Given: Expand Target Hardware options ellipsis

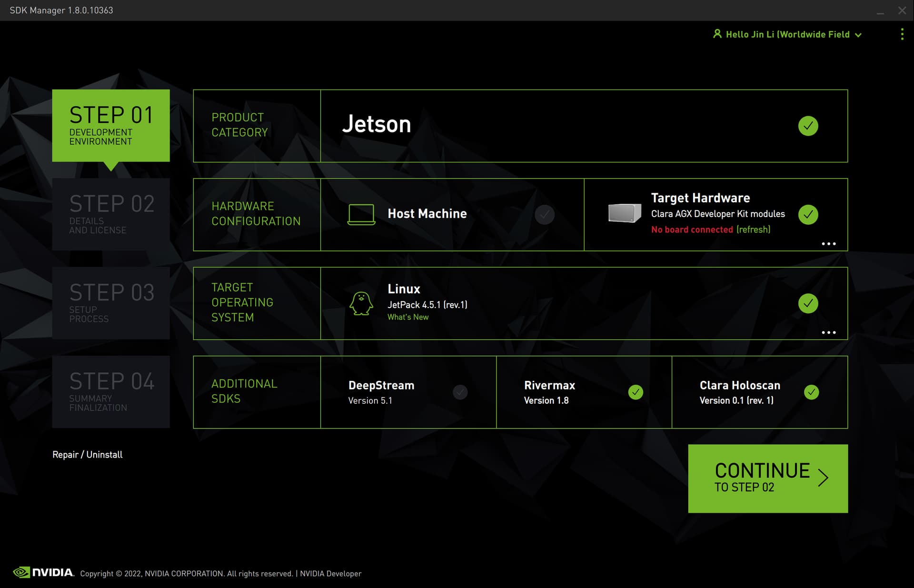Looking at the screenshot, I should (828, 244).
